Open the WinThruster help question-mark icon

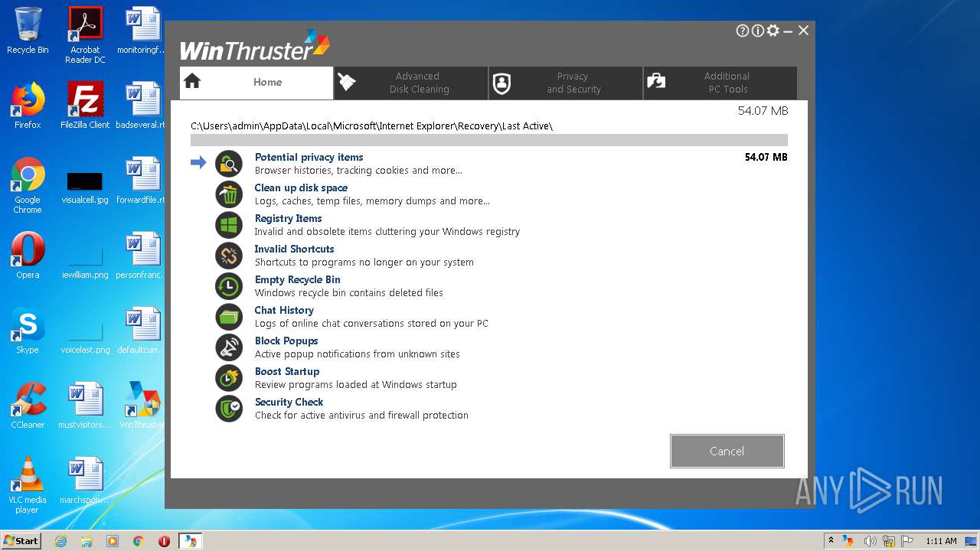(x=743, y=31)
